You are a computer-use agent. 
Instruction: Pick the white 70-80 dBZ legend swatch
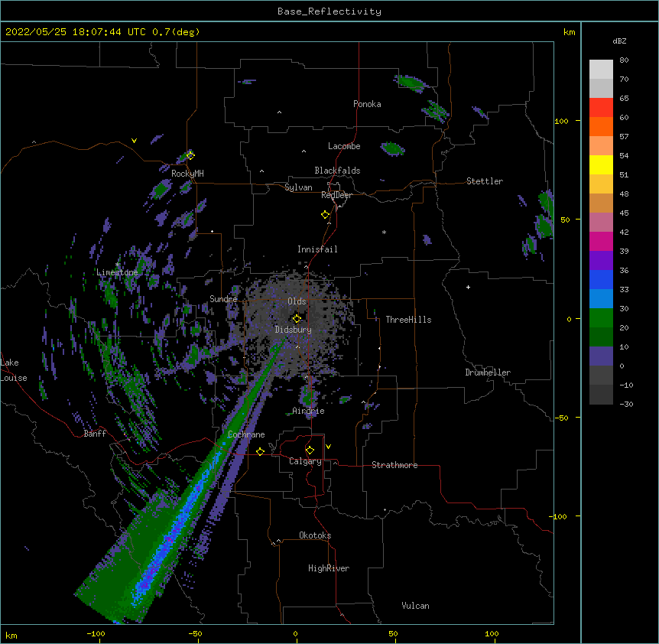(x=601, y=70)
